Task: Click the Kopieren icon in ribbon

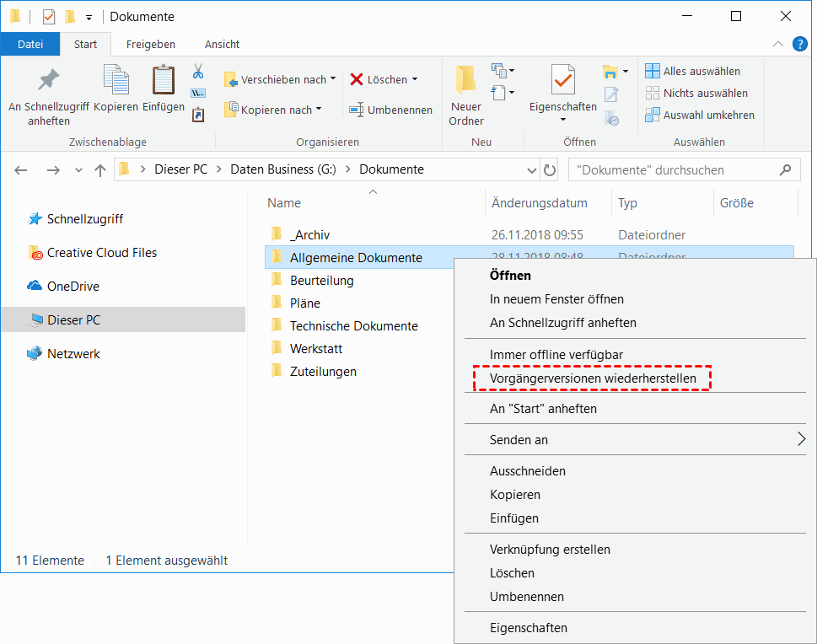Action: tap(116, 82)
